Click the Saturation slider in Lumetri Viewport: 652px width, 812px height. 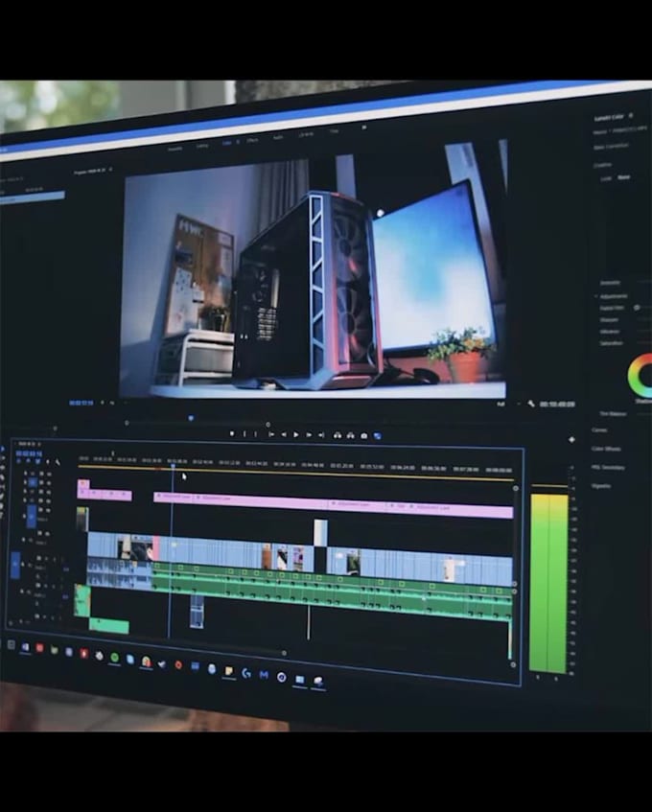tap(644, 343)
